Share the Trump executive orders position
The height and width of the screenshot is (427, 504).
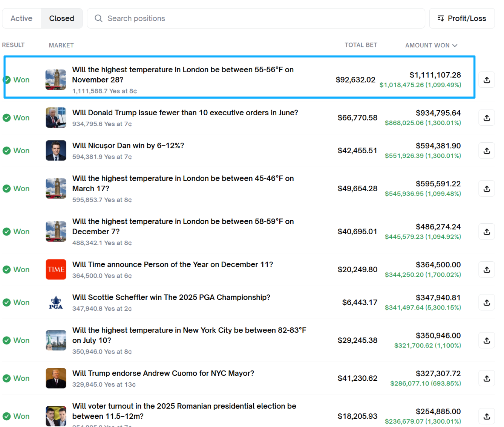[487, 118]
